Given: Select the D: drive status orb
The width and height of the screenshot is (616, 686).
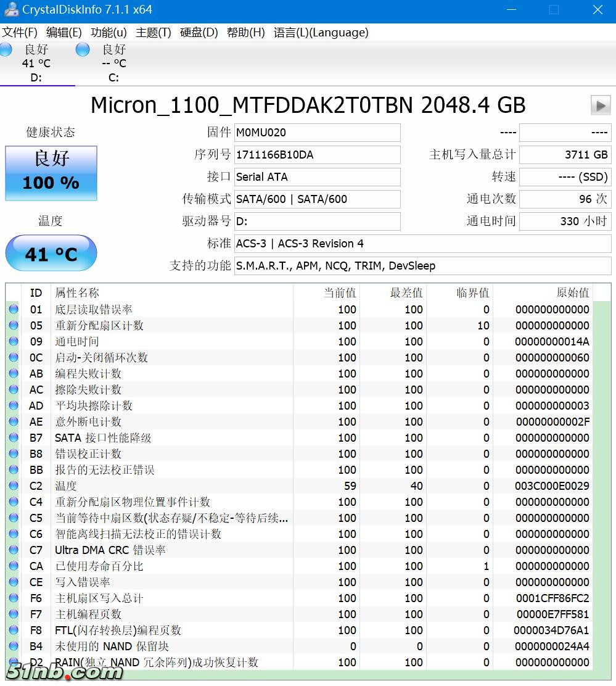Looking at the screenshot, I should 6,50.
